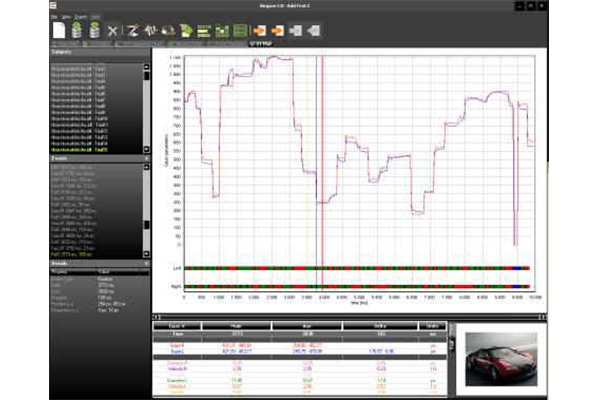The height and width of the screenshot is (400, 600).
Task: Click the blue vertical cursor line in the chart
Action: [x=316, y=173]
